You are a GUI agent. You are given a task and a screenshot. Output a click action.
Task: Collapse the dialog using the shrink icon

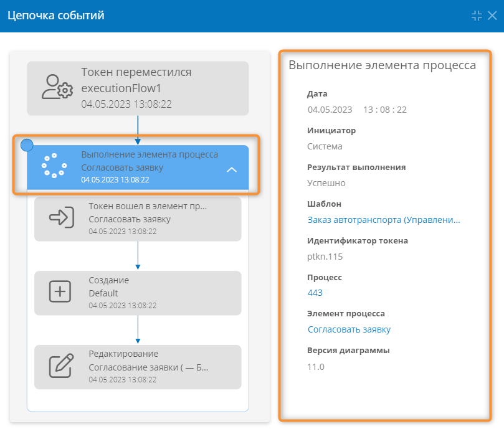(x=477, y=16)
